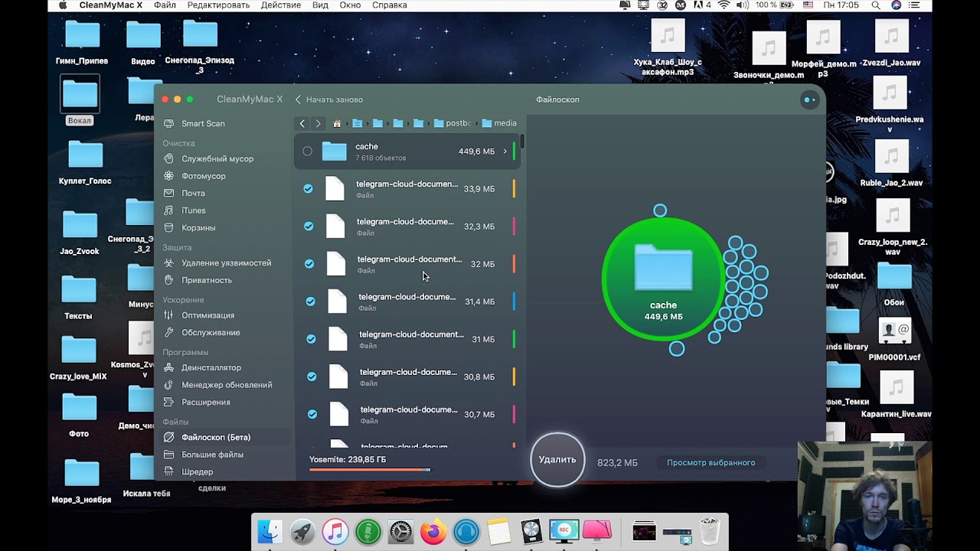
Task: Click Yosemite disk usage bar
Action: 370,469
